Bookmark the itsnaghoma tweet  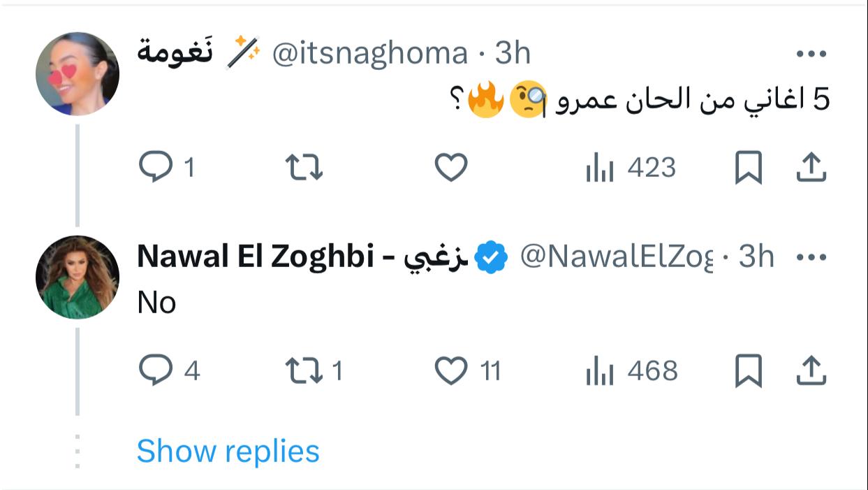748,168
